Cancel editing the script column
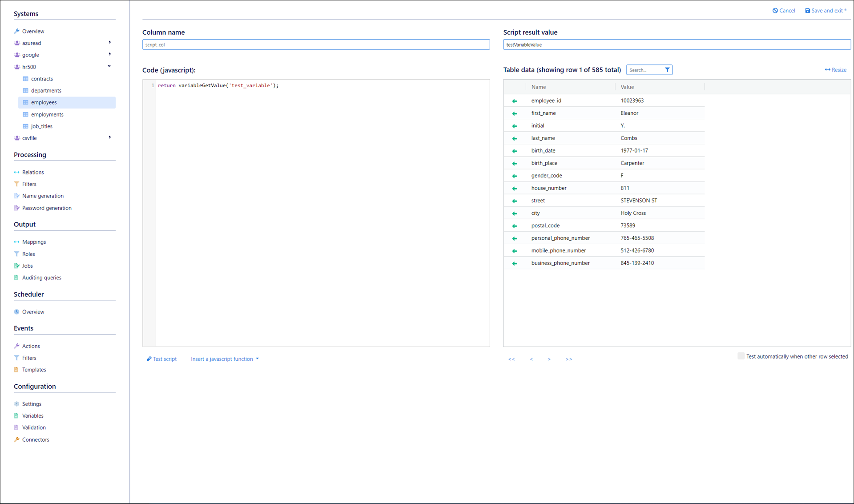 pyautogui.click(x=784, y=11)
